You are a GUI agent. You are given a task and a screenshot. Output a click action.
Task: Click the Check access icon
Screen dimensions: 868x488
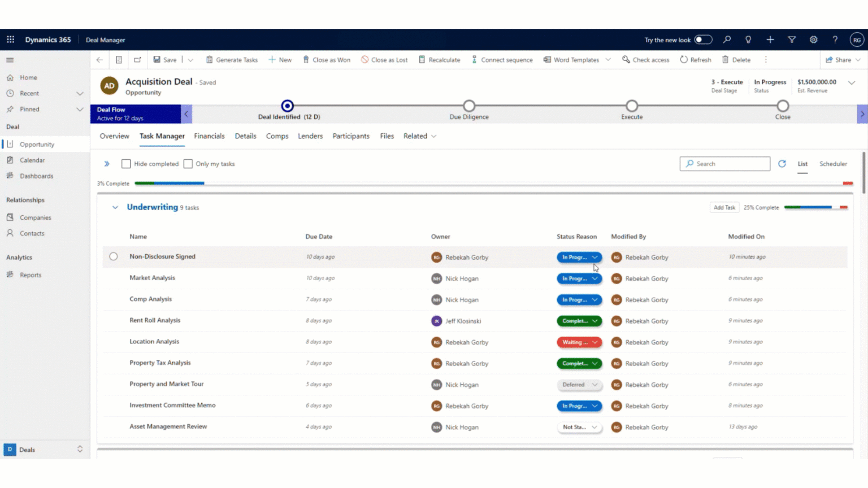pyautogui.click(x=625, y=59)
